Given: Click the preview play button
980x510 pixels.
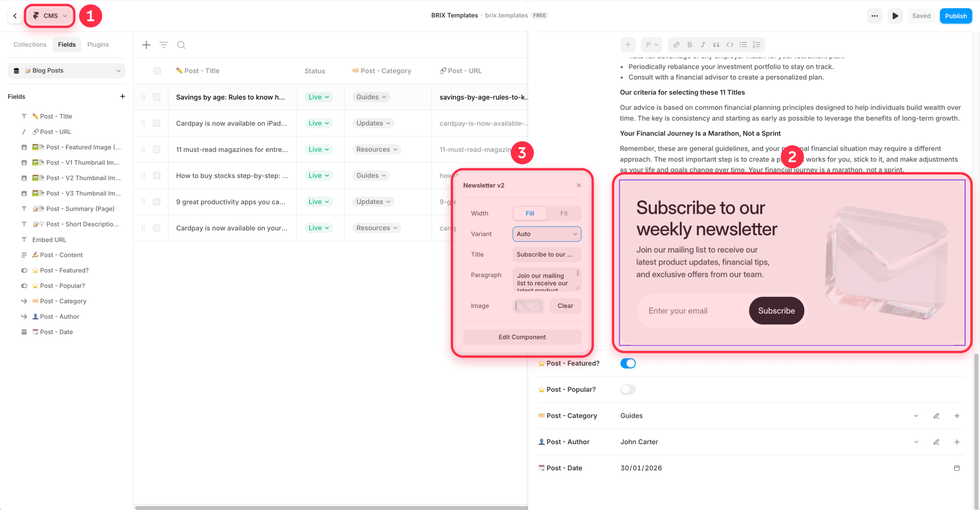Looking at the screenshot, I should click(x=895, y=16).
